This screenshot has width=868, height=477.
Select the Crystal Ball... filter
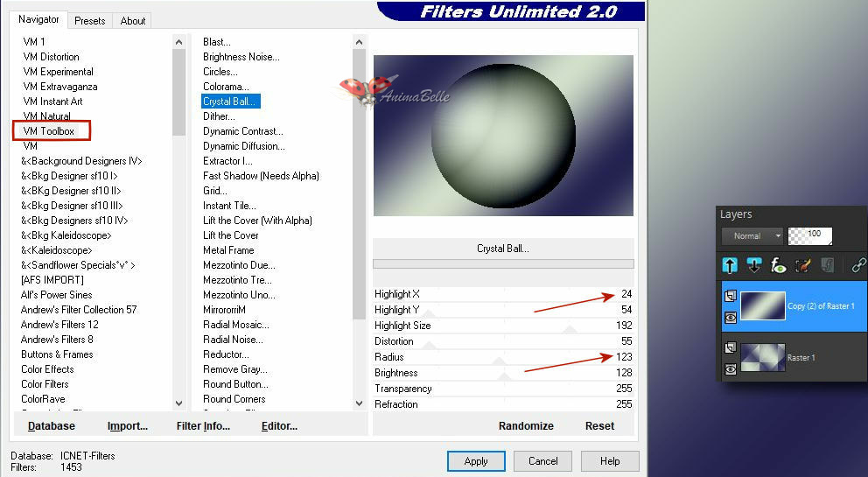[230, 102]
